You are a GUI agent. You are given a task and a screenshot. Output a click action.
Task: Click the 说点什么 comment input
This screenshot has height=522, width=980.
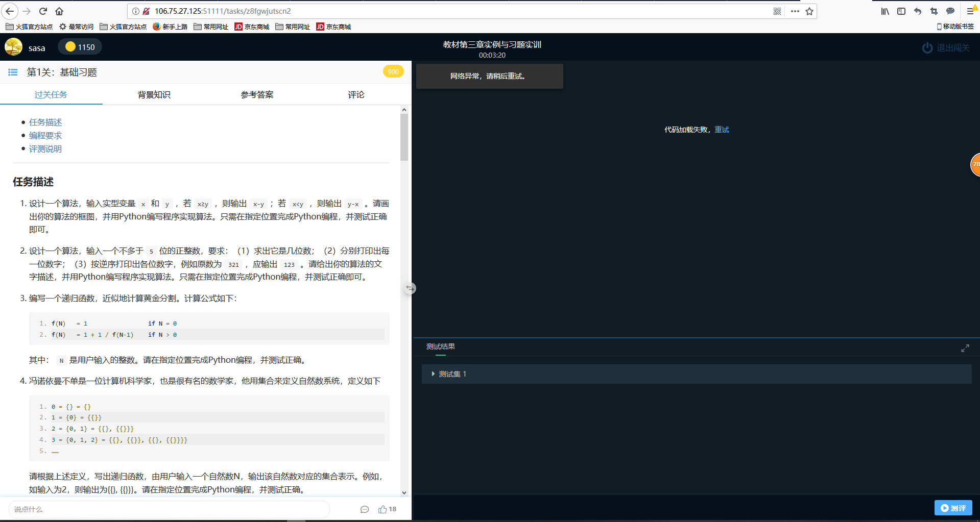click(169, 509)
